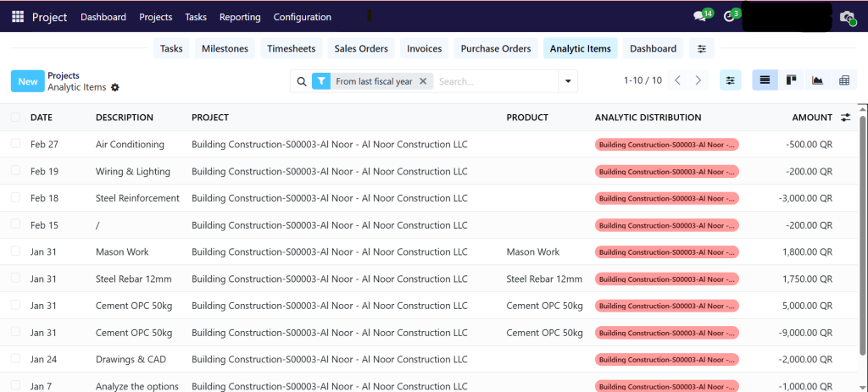
Task: Click the 'Analyze the options' description
Action: (x=137, y=386)
